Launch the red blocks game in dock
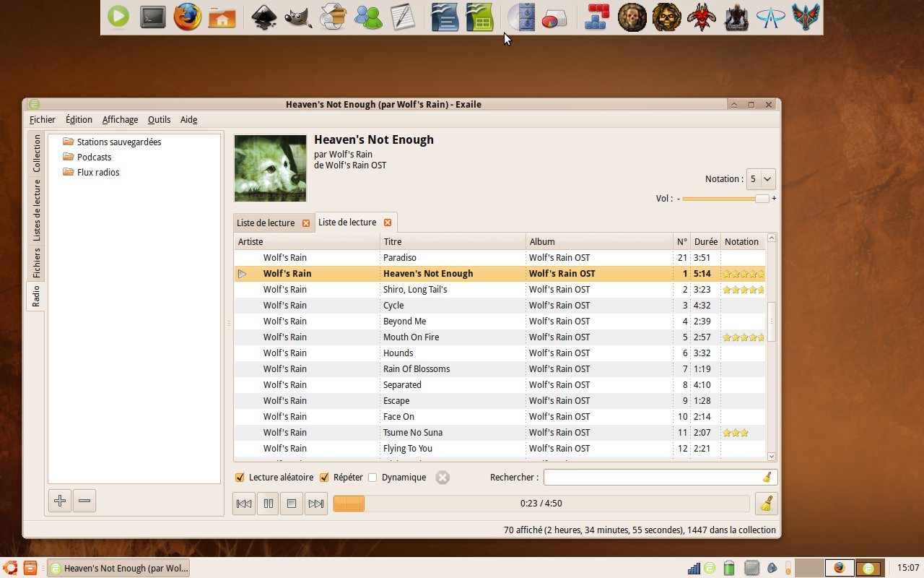Image resolution: width=924 pixels, height=578 pixels. click(x=597, y=17)
